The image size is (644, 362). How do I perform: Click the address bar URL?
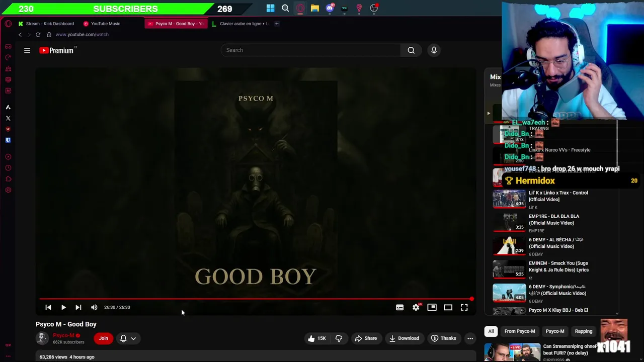pos(82,35)
